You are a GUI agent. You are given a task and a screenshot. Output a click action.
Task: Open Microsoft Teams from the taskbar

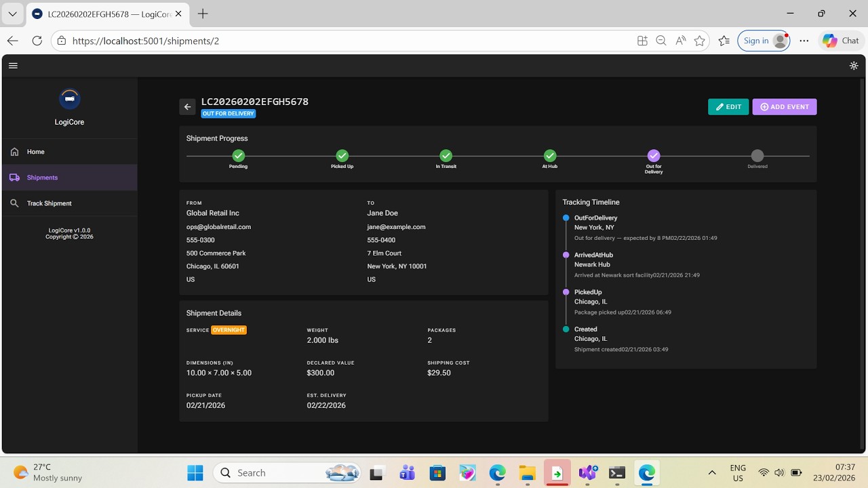point(407,472)
